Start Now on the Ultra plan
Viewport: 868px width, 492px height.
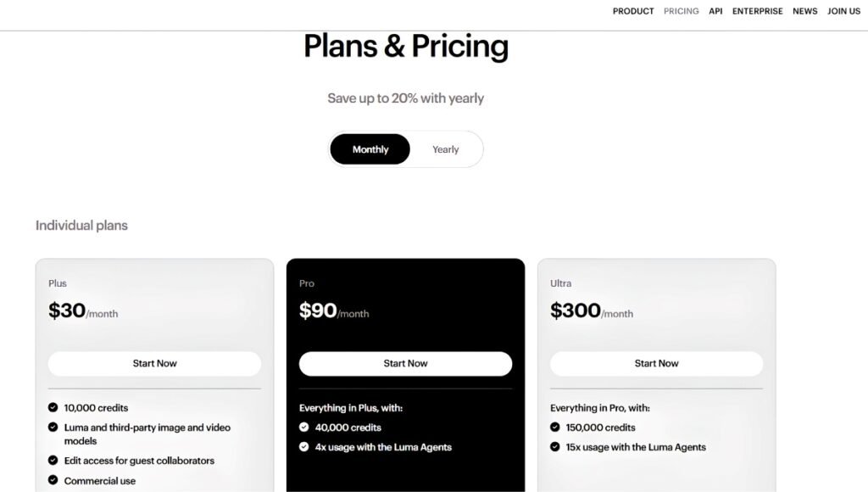[x=657, y=363]
